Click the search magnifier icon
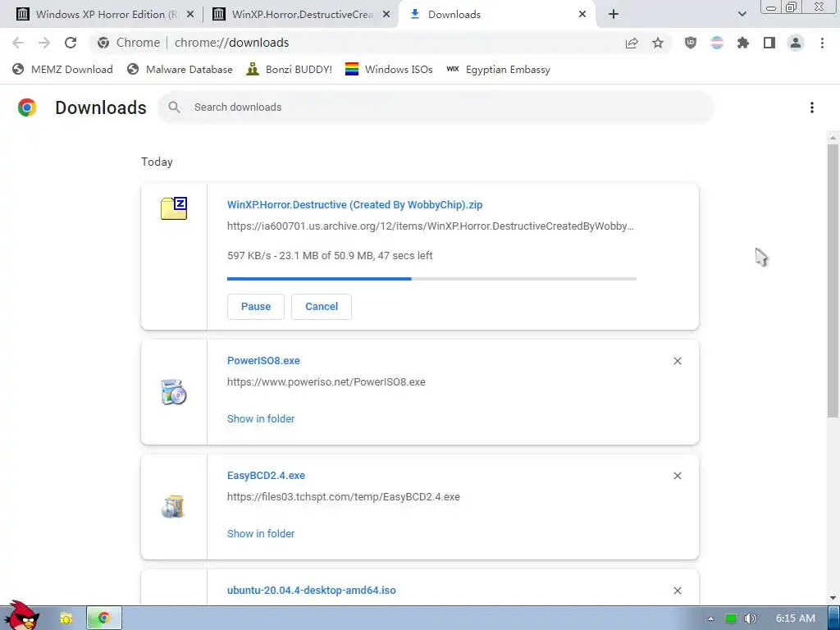 point(174,107)
